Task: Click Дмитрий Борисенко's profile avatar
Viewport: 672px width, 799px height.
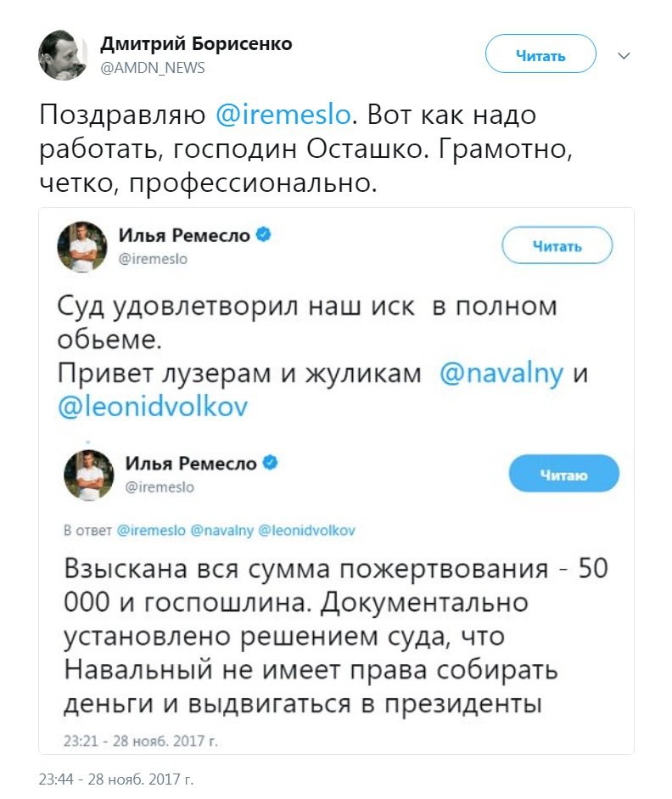Action: click(63, 56)
